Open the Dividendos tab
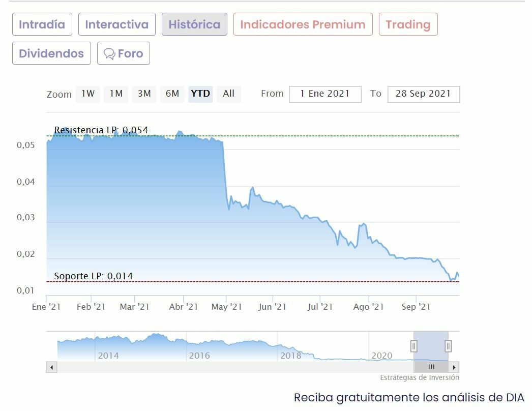 [x=51, y=53]
